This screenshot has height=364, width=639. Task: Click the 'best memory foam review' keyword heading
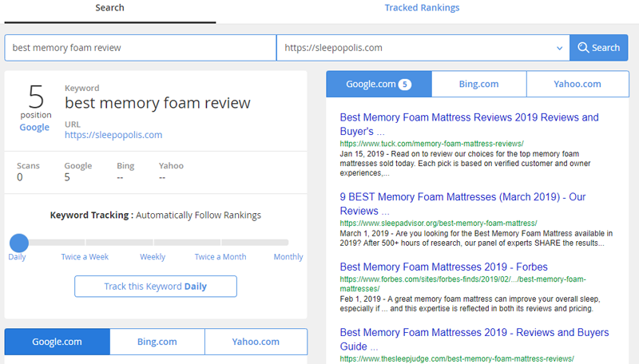pyautogui.click(x=157, y=103)
